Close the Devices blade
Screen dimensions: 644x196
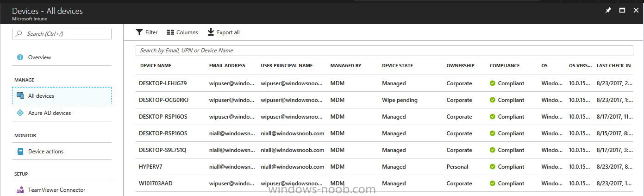click(x=636, y=10)
